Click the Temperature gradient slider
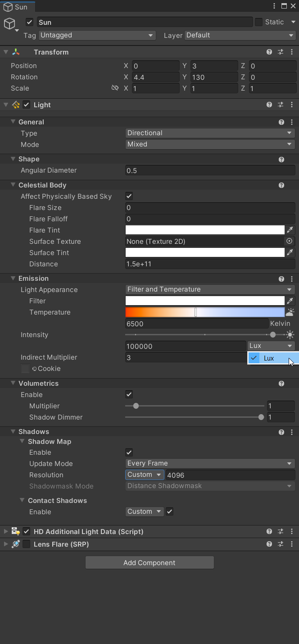Image resolution: width=299 pixels, height=644 pixels. point(205,312)
